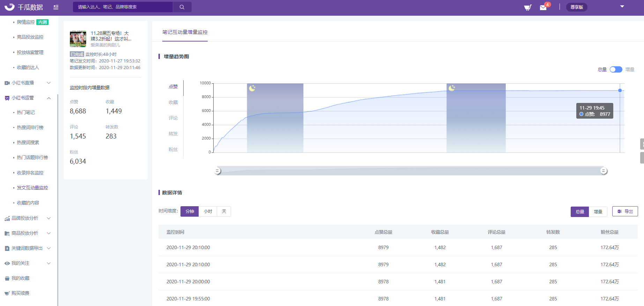Click the left handle of chart range slider
This screenshot has height=306, width=644.
point(217,171)
